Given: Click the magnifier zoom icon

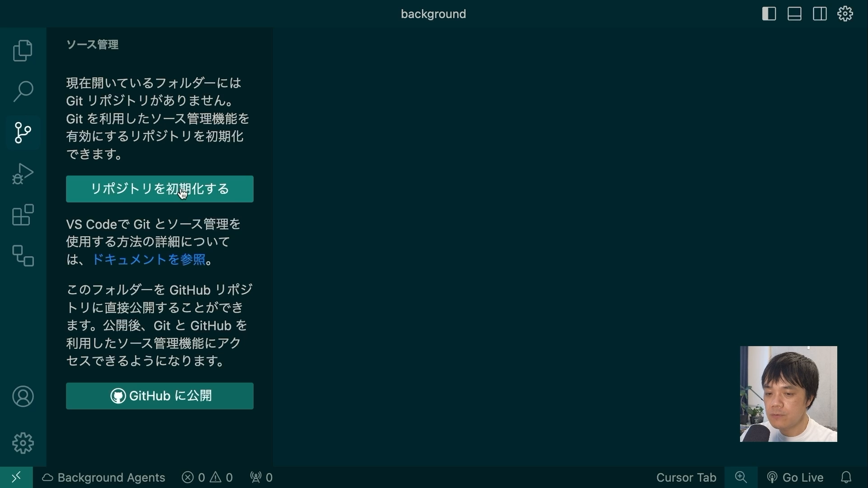Looking at the screenshot, I should tap(741, 477).
